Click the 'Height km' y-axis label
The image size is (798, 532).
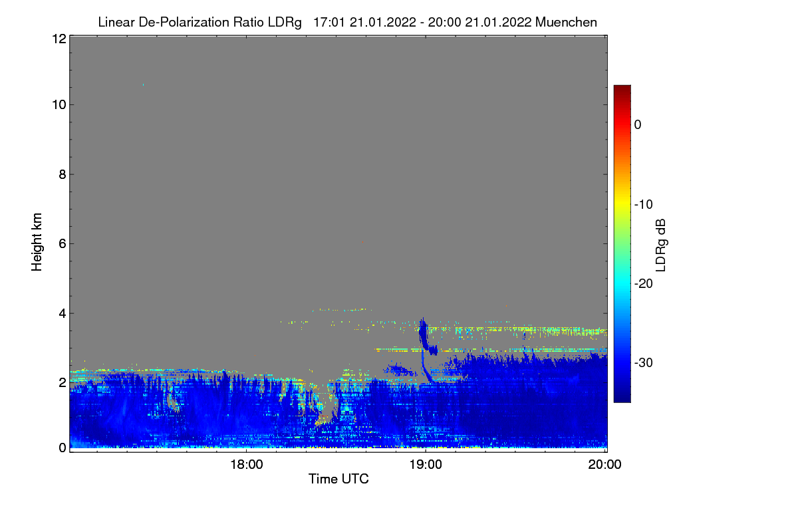click(37, 242)
